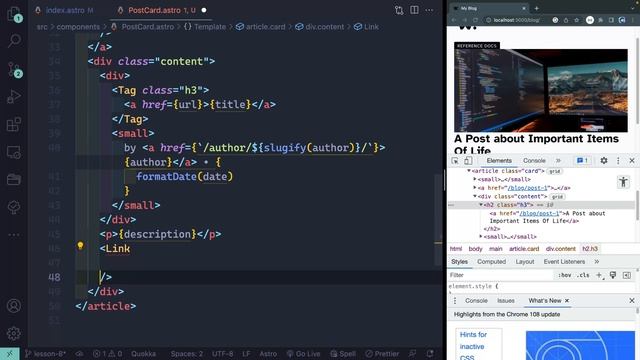
Task: Toggle the grid badge on div.content
Action: point(557,197)
